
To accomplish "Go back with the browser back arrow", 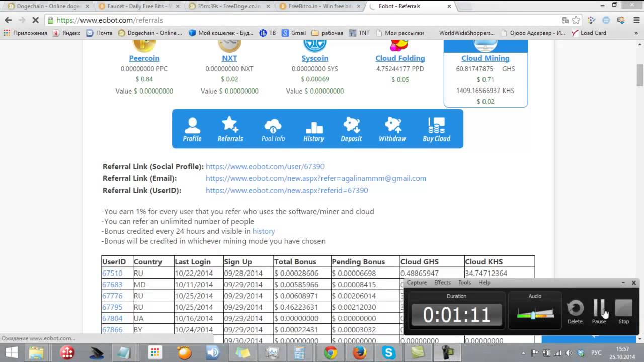I will tap(8, 20).
